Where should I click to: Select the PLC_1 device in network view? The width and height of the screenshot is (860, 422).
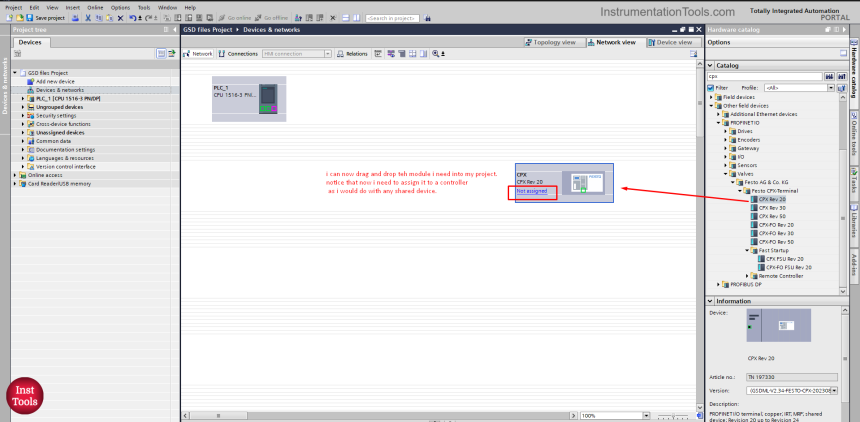(249, 99)
